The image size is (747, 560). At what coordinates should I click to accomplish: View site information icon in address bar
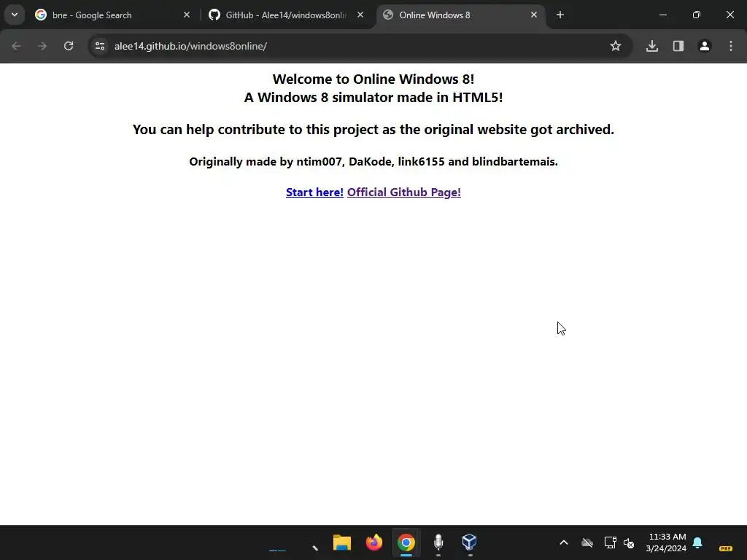tap(100, 46)
